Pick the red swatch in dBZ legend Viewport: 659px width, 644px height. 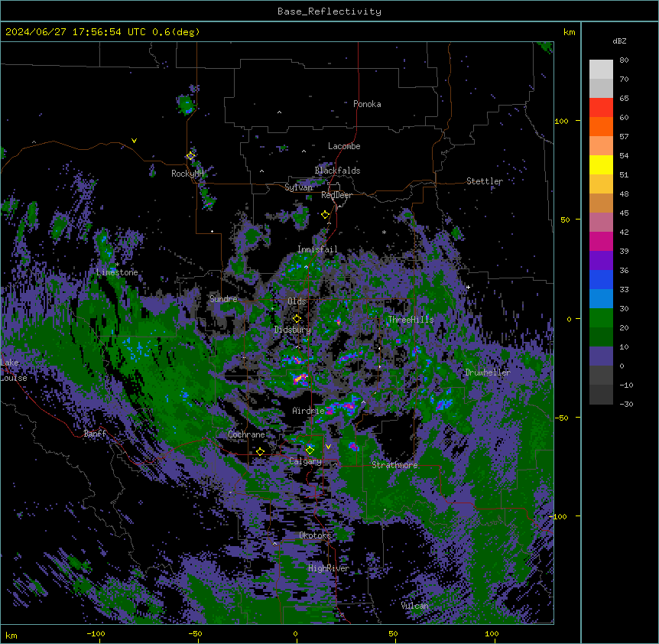point(601,108)
